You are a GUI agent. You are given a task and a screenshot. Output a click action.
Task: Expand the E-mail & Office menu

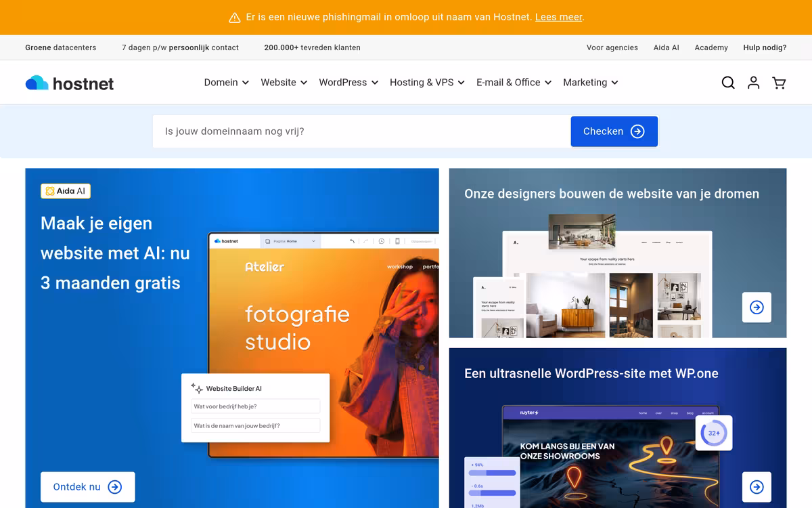514,83
